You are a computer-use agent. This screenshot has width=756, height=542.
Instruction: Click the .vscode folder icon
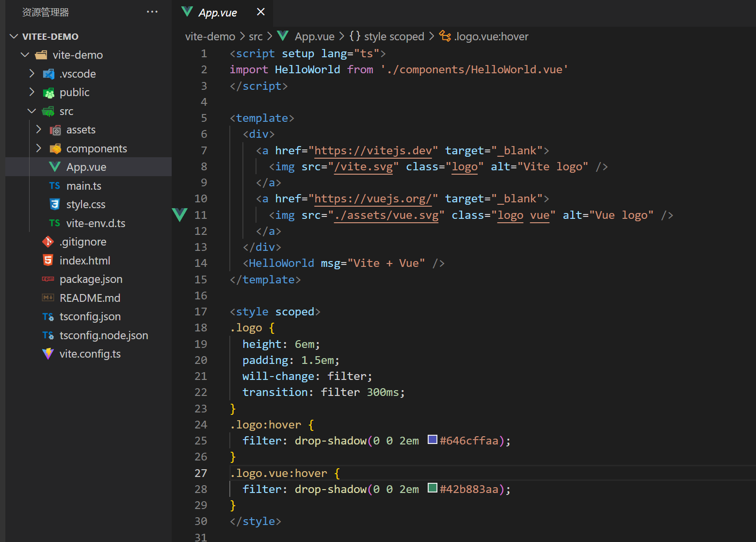pos(48,74)
